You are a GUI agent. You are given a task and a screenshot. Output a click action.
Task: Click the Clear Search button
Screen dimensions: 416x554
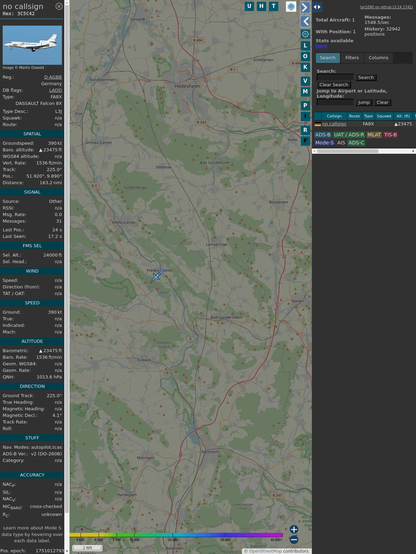[x=334, y=85]
